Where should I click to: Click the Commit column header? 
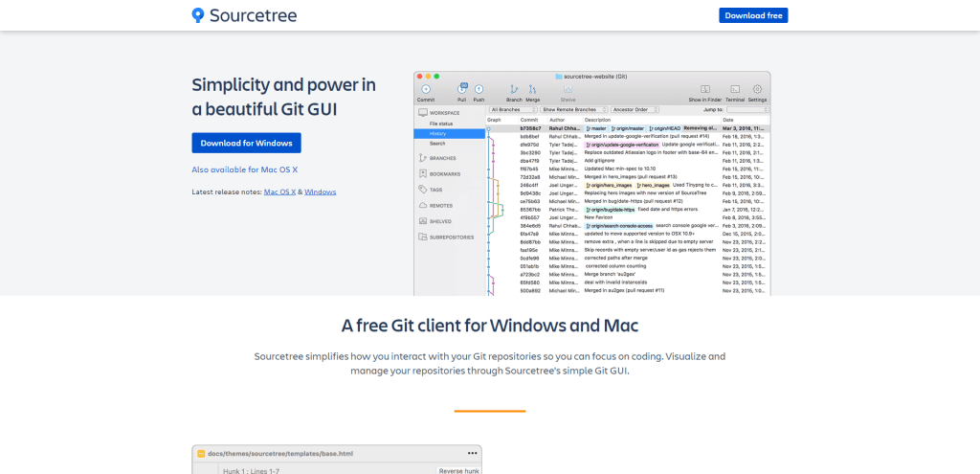(x=528, y=120)
